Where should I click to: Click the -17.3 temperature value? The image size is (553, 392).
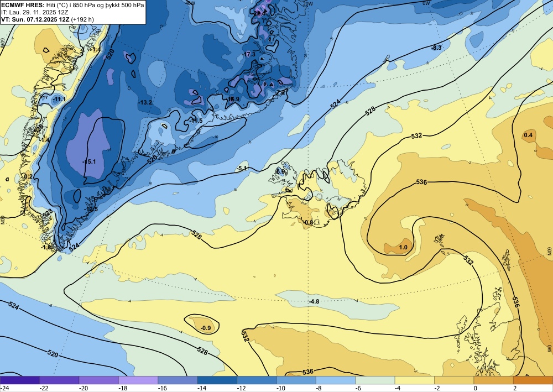(249, 54)
